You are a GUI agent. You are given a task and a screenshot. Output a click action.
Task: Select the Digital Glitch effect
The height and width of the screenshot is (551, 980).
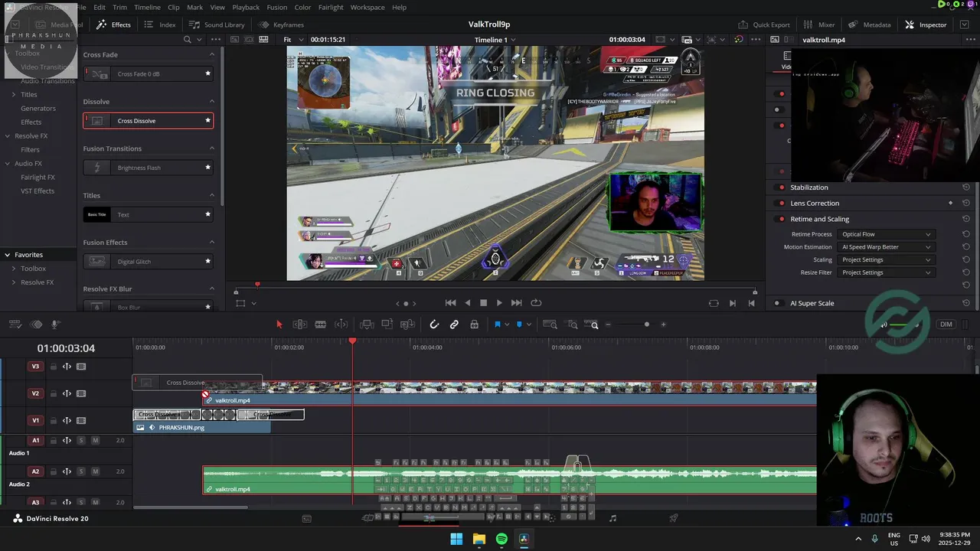click(148, 262)
